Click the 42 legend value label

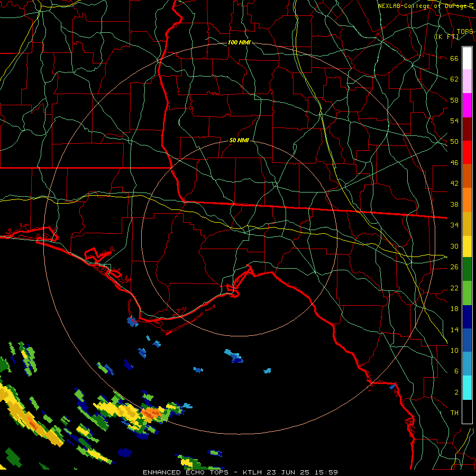(454, 184)
